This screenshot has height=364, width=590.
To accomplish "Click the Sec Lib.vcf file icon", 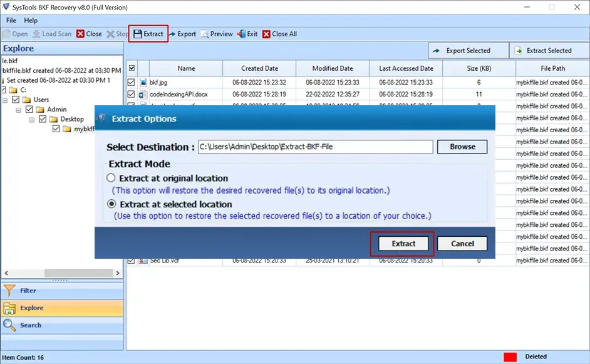I will pyautogui.click(x=143, y=261).
